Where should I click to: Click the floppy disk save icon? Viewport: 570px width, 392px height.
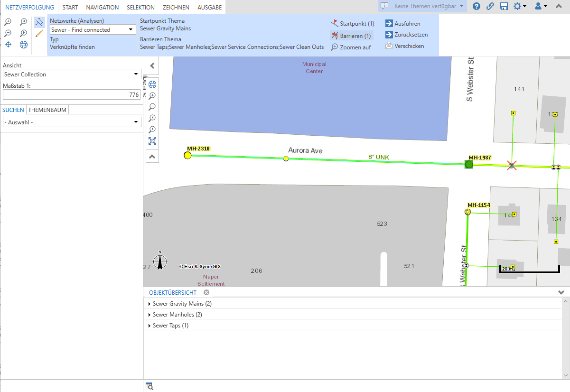pyautogui.click(x=504, y=6)
